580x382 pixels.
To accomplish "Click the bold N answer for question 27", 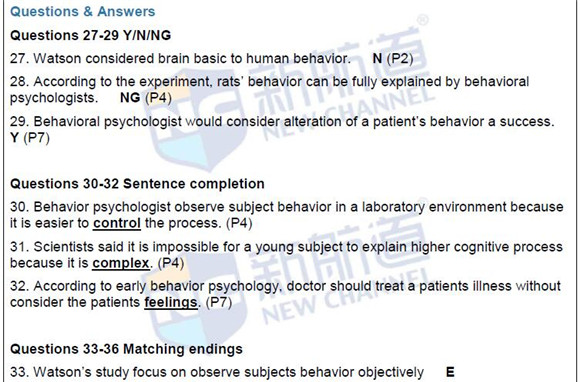I will (377, 58).
